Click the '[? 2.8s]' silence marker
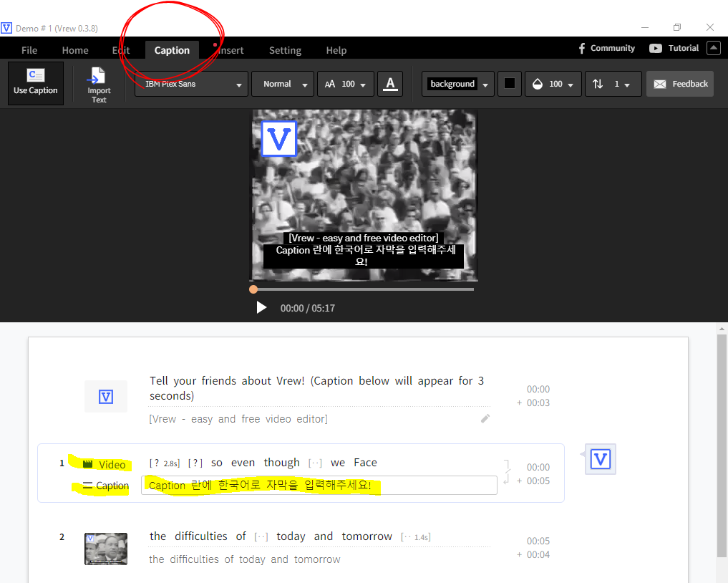This screenshot has height=583, width=728. coord(165,463)
